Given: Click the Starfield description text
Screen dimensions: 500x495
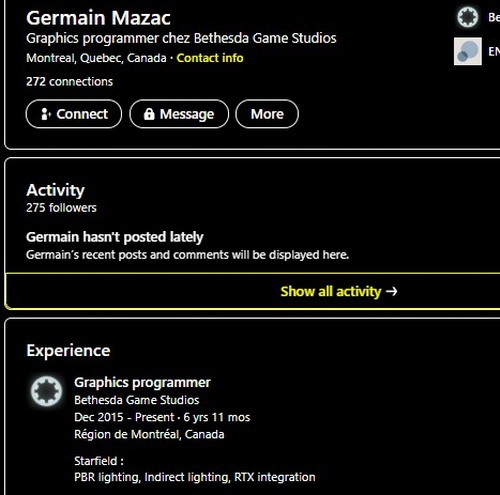Looking at the screenshot, I should 195,469.
